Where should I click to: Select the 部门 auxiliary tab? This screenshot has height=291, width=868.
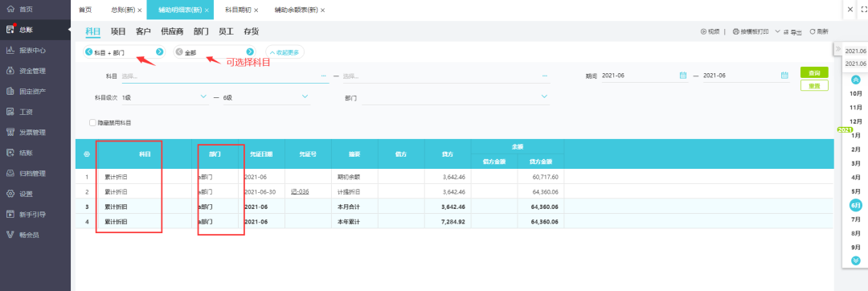pyautogui.click(x=201, y=31)
